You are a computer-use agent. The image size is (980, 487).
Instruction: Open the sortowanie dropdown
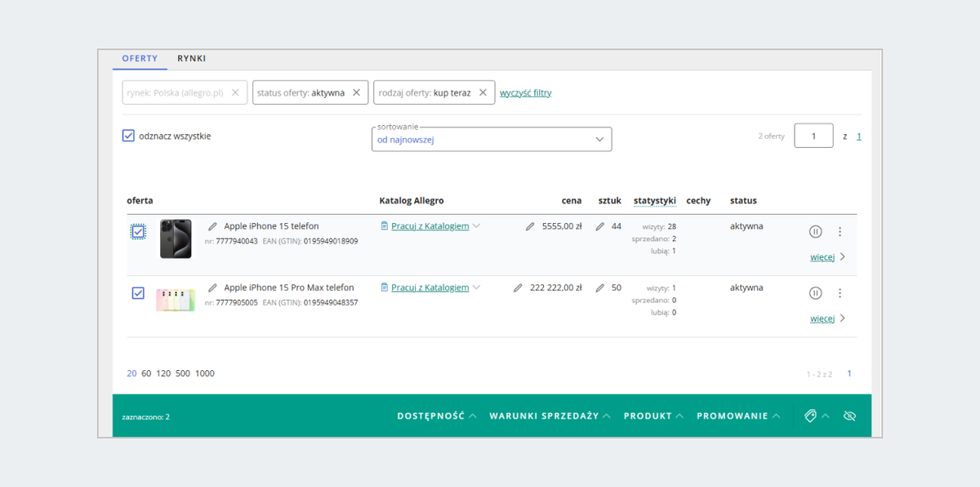[492, 139]
